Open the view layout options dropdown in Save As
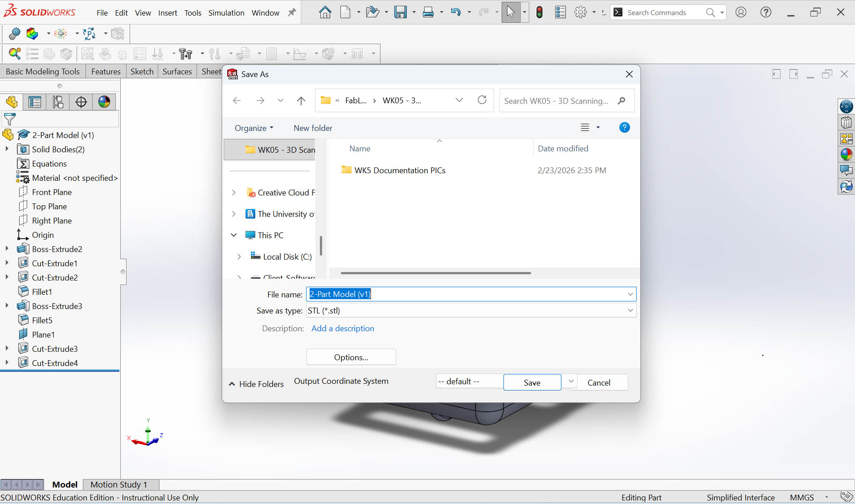Image resolution: width=855 pixels, height=504 pixels. coord(597,128)
